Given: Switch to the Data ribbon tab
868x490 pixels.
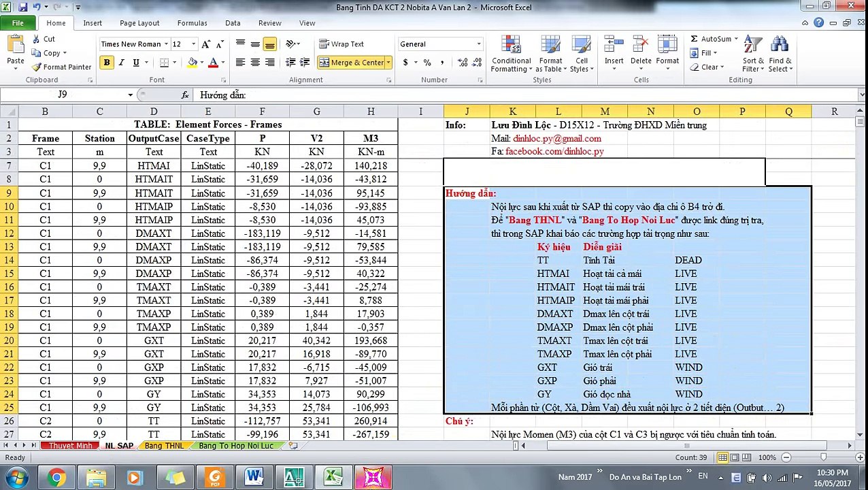Looking at the screenshot, I should (x=233, y=23).
